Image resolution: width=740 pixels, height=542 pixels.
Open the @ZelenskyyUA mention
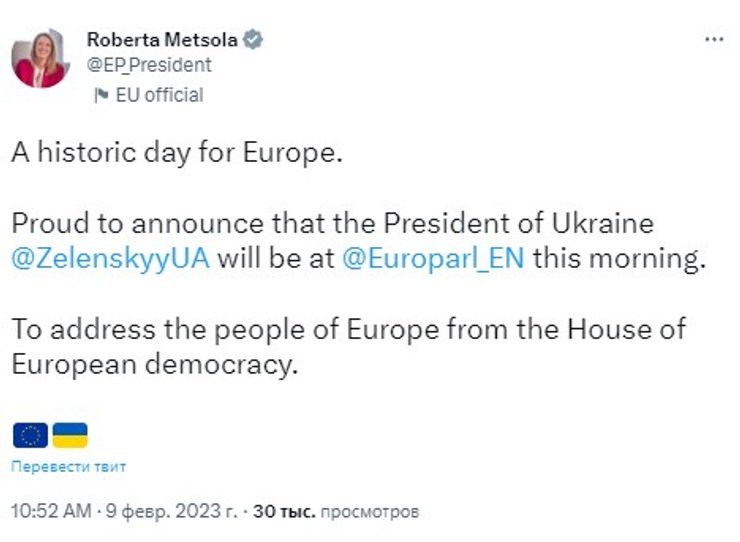110,258
